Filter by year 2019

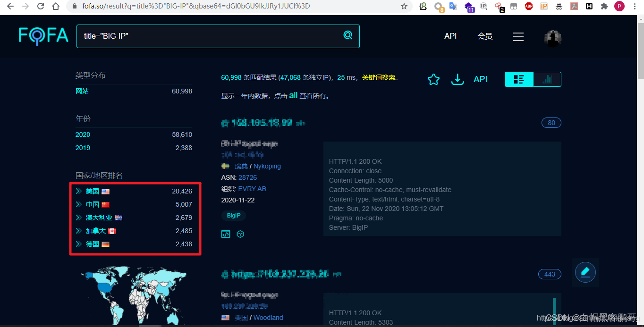[x=83, y=148]
